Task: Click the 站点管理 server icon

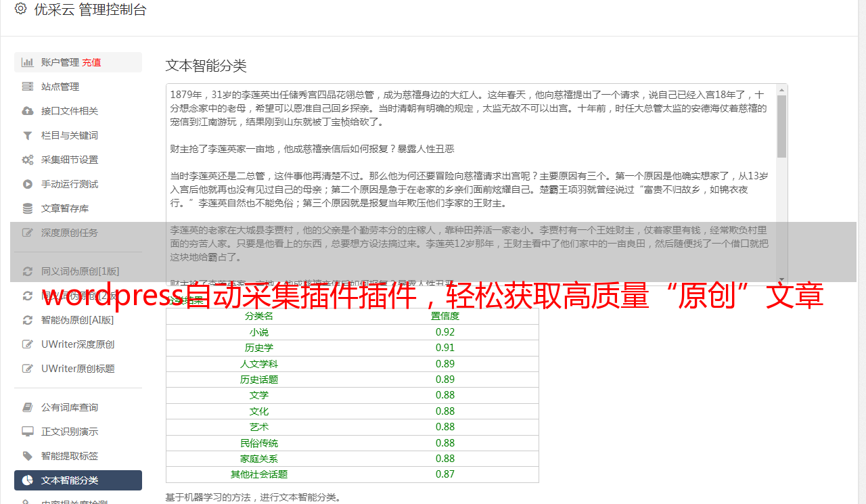Action: coord(28,87)
